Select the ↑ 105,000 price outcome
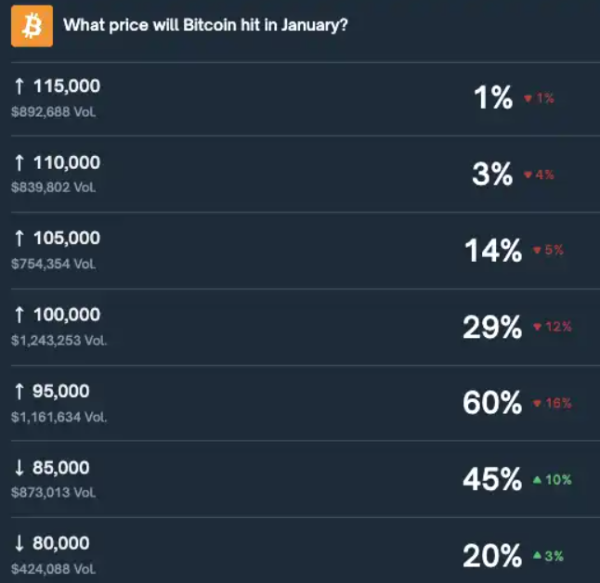Viewport: 600px width, 583px height. pyautogui.click(x=57, y=239)
